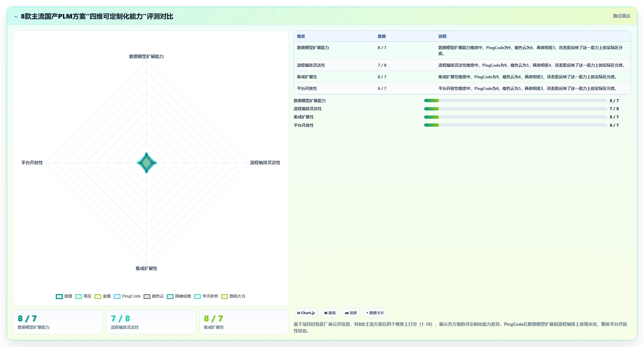Toggle the 数码大方 legend series
644x347 pixels.
[x=233, y=296]
